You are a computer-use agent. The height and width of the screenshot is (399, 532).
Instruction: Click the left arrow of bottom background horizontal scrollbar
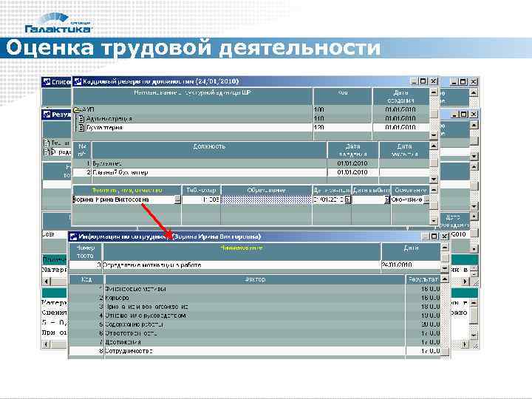tap(47, 344)
